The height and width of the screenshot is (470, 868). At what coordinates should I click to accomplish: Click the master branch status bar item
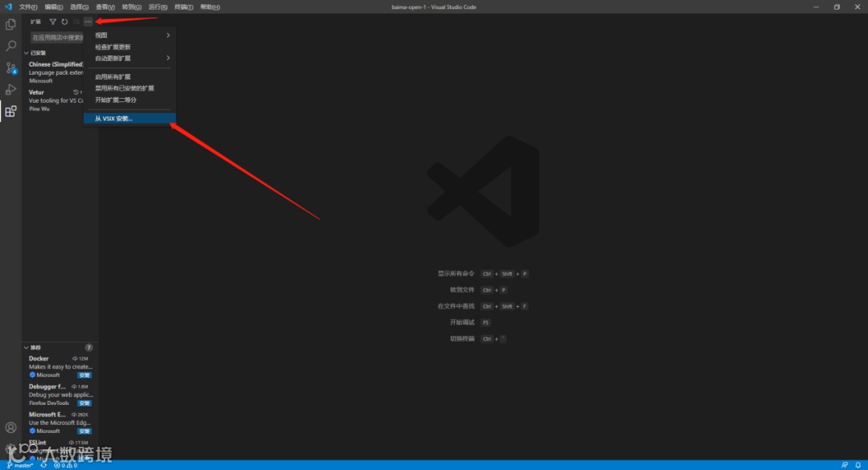(20, 465)
